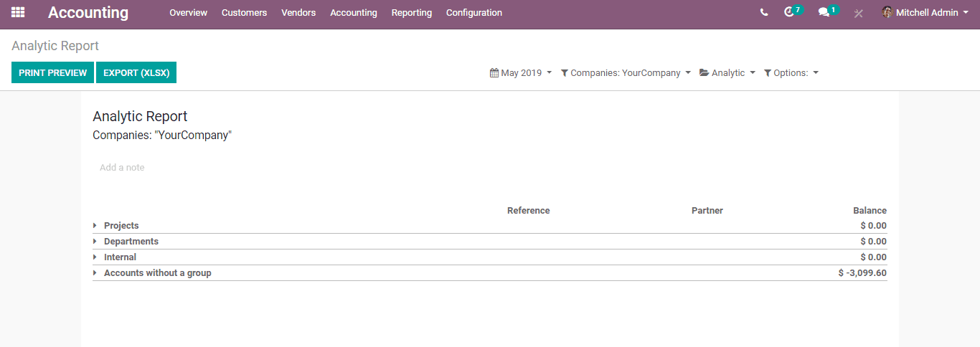Viewport: 980px width, 347px height.
Task: Click the Projects $ 0.00 balance
Action: [x=874, y=226]
